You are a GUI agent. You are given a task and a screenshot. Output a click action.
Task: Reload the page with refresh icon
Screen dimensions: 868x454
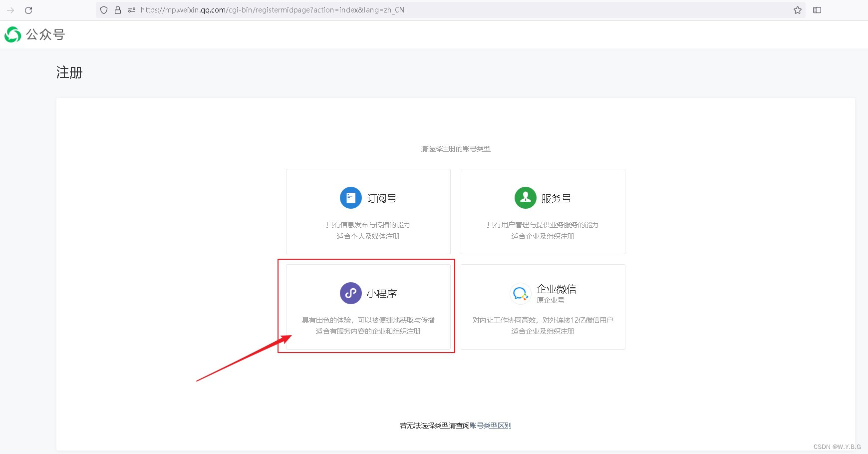click(28, 10)
